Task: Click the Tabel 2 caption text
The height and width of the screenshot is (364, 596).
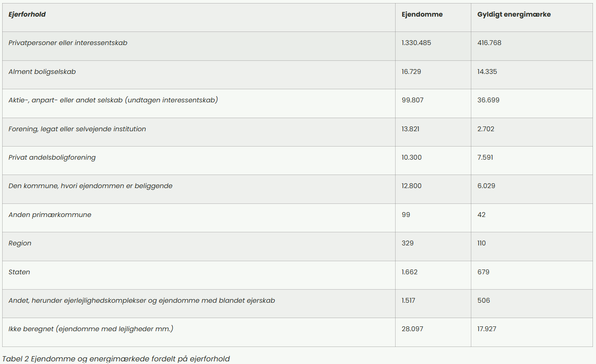Action: pyautogui.click(x=116, y=359)
